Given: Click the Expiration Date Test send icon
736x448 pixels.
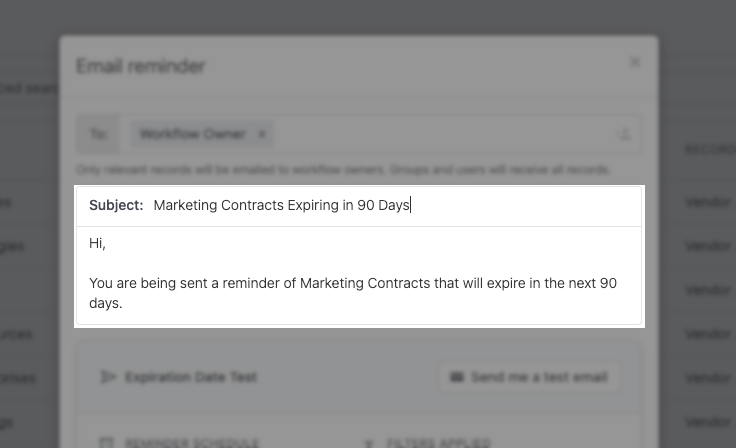Looking at the screenshot, I should pyautogui.click(x=108, y=377).
